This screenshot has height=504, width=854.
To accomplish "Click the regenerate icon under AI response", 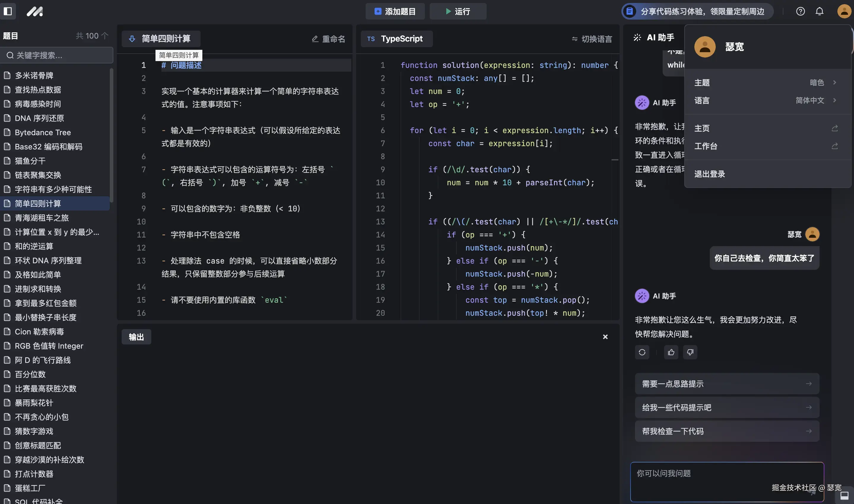I will click(x=642, y=352).
